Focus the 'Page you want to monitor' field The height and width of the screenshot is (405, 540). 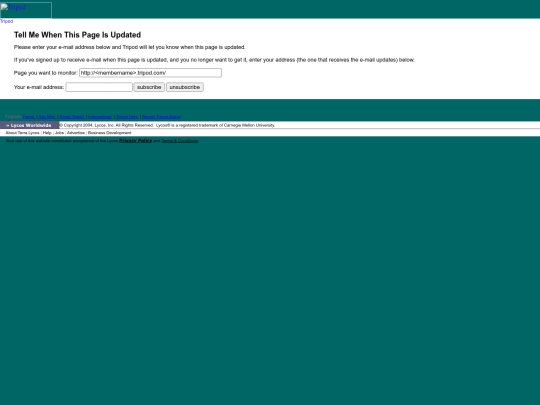150,73
